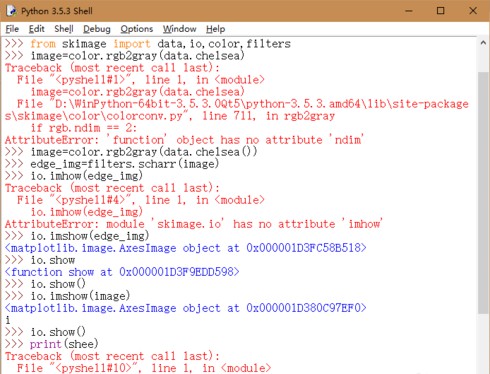The width and height of the screenshot is (490, 374).
Task: Click the edge_img=filters.scharr(image) line
Action: pyautogui.click(x=112, y=164)
